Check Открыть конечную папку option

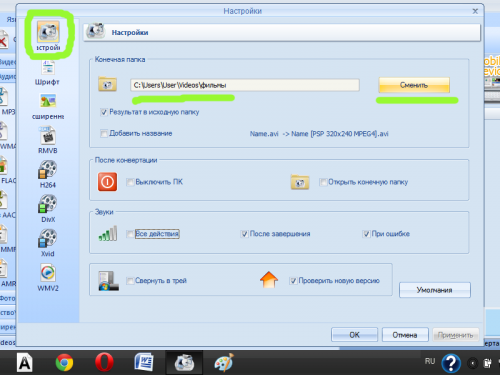pos(323,182)
